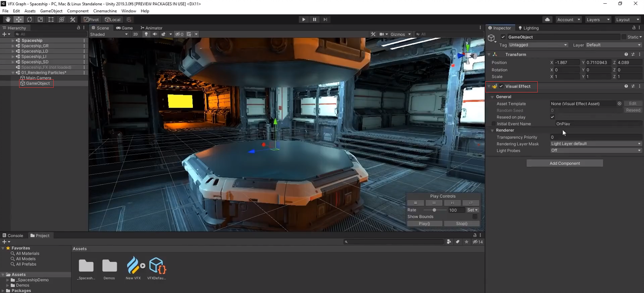This screenshot has height=293, width=644.
Task: Toggle scene audio with the speaker icon
Action: click(155, 35)
